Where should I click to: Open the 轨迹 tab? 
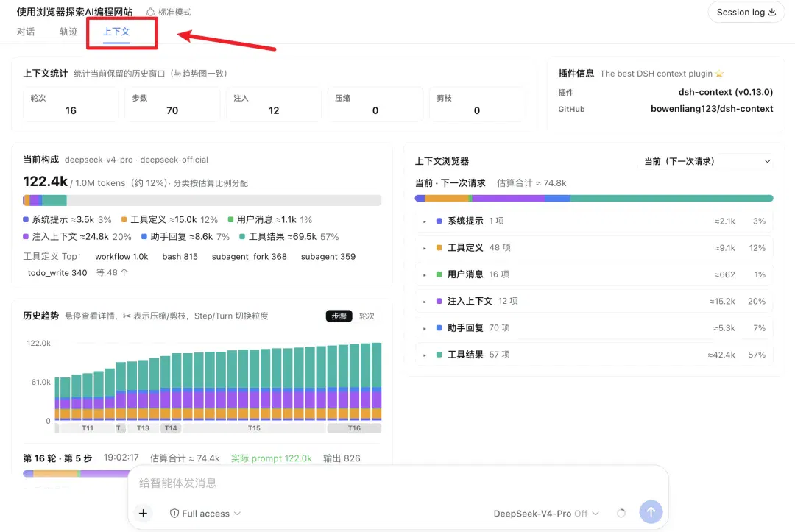point(68,32)
